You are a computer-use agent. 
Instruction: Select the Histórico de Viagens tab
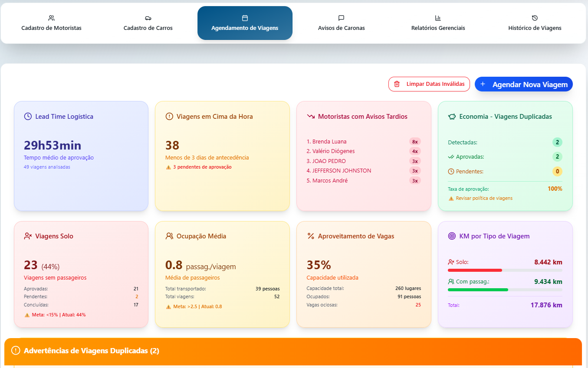click(x=535, y=24)
